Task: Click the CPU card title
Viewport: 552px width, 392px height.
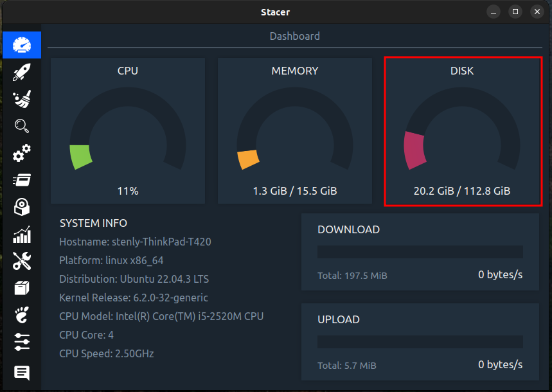Action: (128, 71)
